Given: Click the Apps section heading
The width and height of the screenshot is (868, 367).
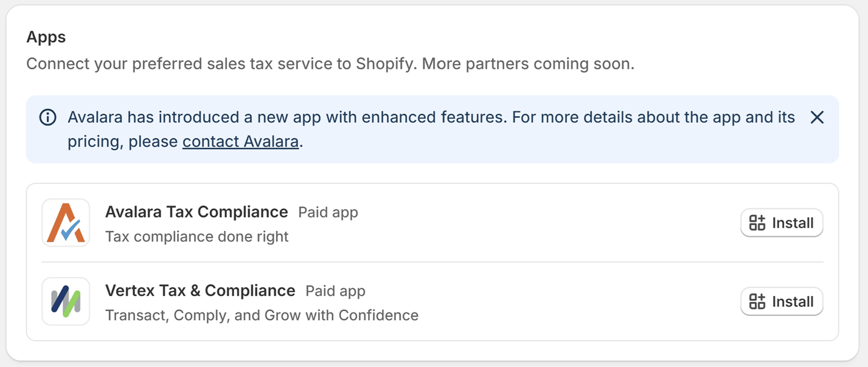Looking at the screenshot, I should (46, 37).
